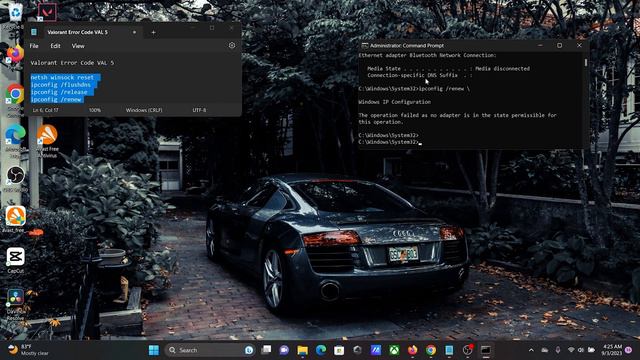Close the Valorant Error Code VAL 5 tab
Viewport: 640px width, 360px height.
134,32
